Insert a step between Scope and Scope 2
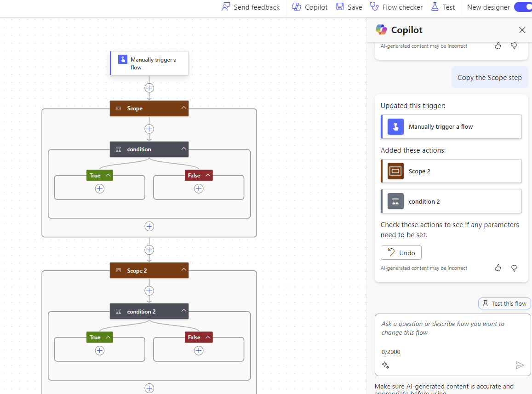This screenshot has height=394, width=532. [149, 250]
